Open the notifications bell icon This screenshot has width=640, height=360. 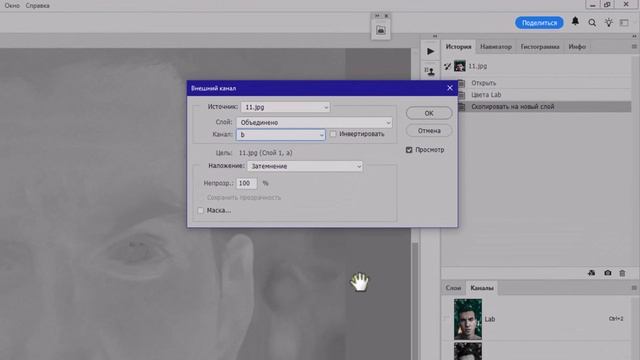pos(575,22)
